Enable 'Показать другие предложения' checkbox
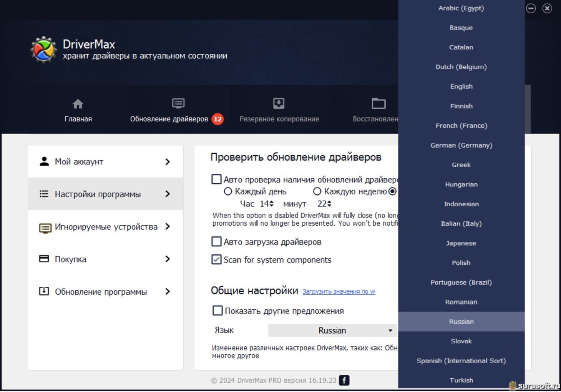 pos(217,311)
